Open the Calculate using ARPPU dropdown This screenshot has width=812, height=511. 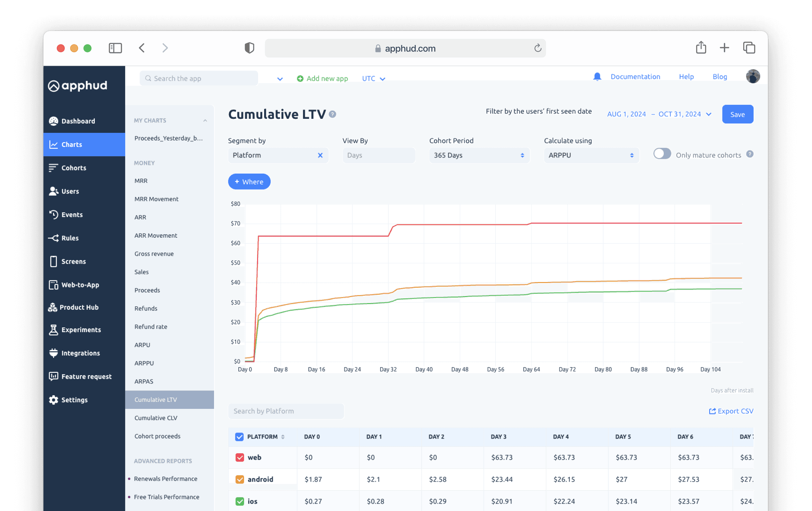pos(591,155)
